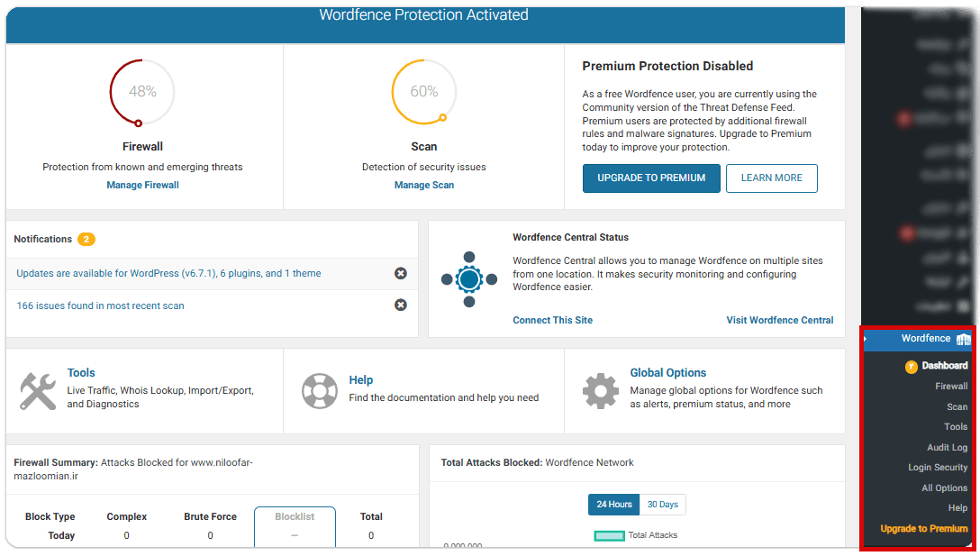Click the Wordfence shield icon in sidebar

963,339
